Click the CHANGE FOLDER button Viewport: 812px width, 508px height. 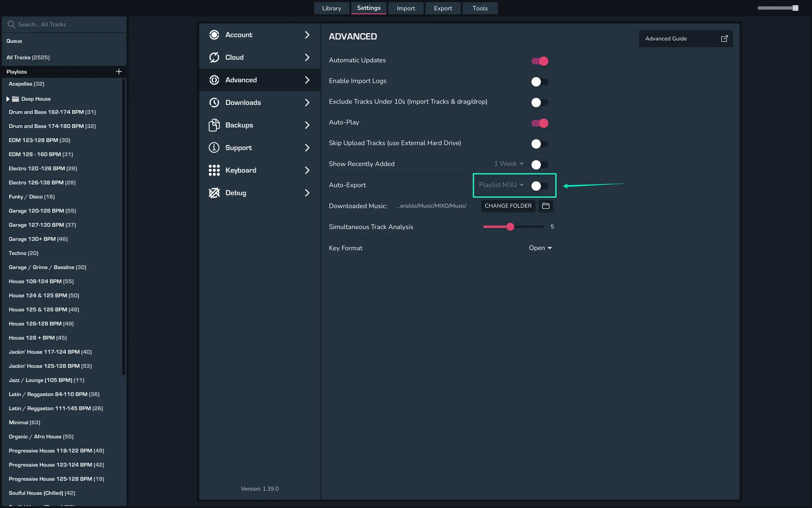click(508, 206)
